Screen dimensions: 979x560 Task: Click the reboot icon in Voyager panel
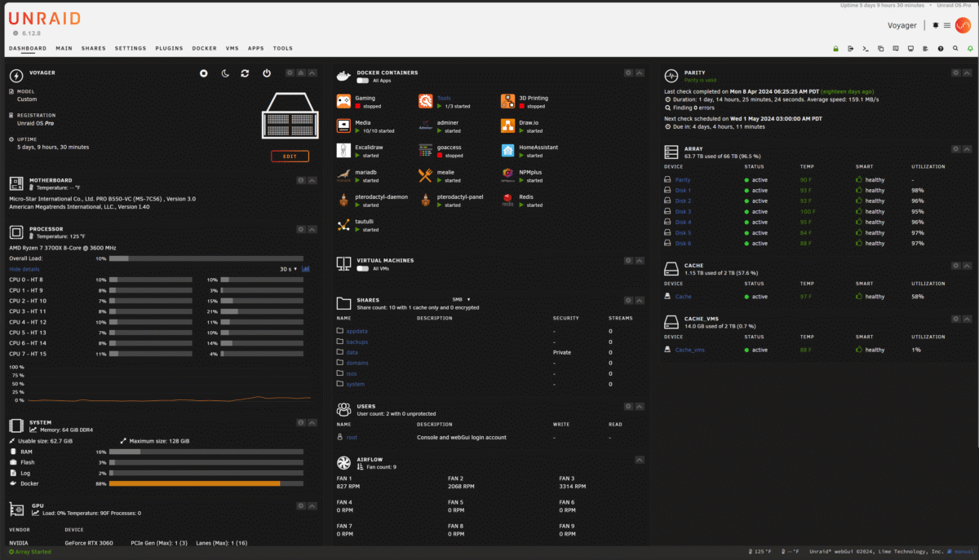[245, 73]
